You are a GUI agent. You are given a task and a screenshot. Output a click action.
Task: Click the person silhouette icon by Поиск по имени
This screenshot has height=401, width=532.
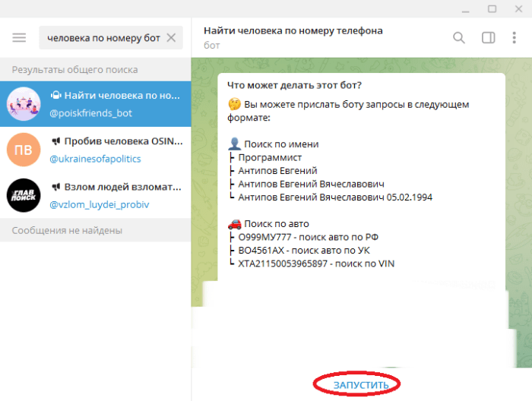coord(234,144)
